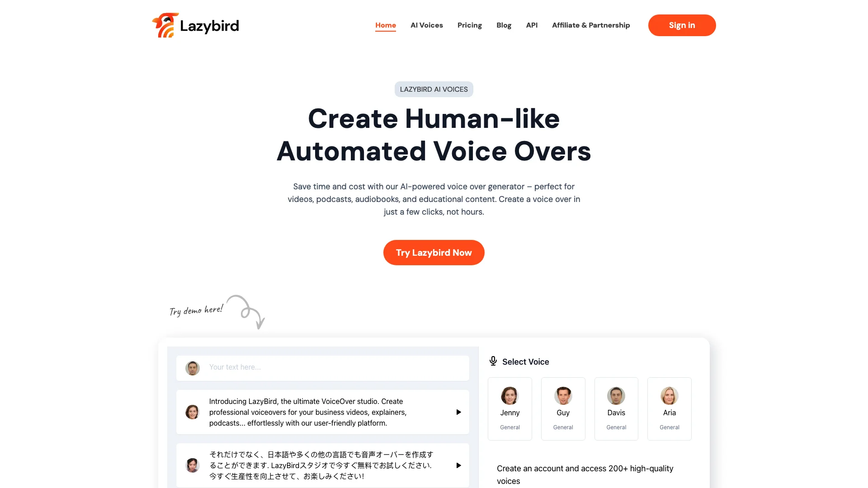868x488 pixels.
Task: Click the Sign In button
Action: point(682,25)
